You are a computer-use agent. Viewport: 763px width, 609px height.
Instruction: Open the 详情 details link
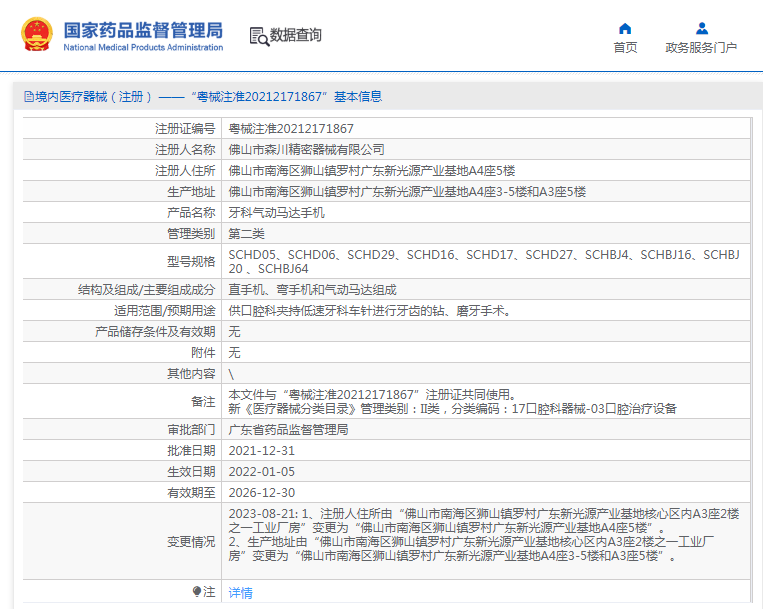coord(240,592)
